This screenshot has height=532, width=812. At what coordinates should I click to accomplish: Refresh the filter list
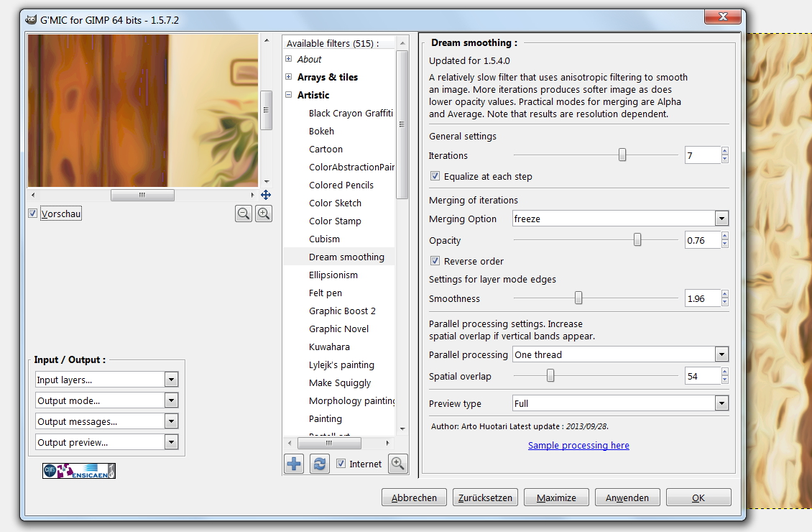point(320,464)
